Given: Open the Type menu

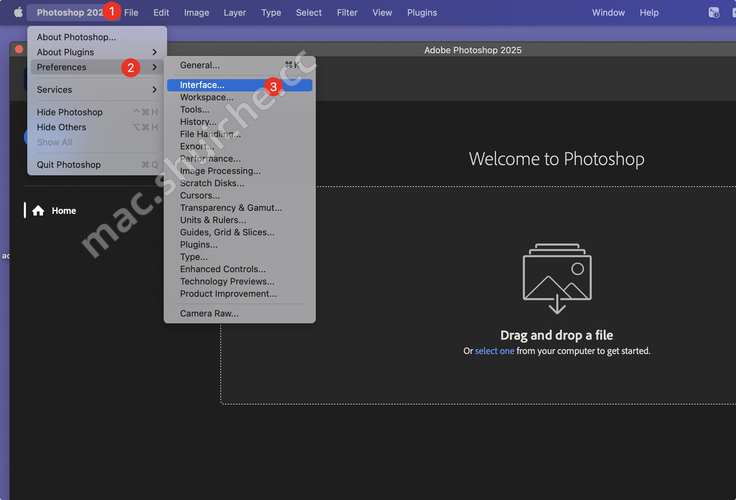Looking at the screenshot, I should (x=271, y=13).
